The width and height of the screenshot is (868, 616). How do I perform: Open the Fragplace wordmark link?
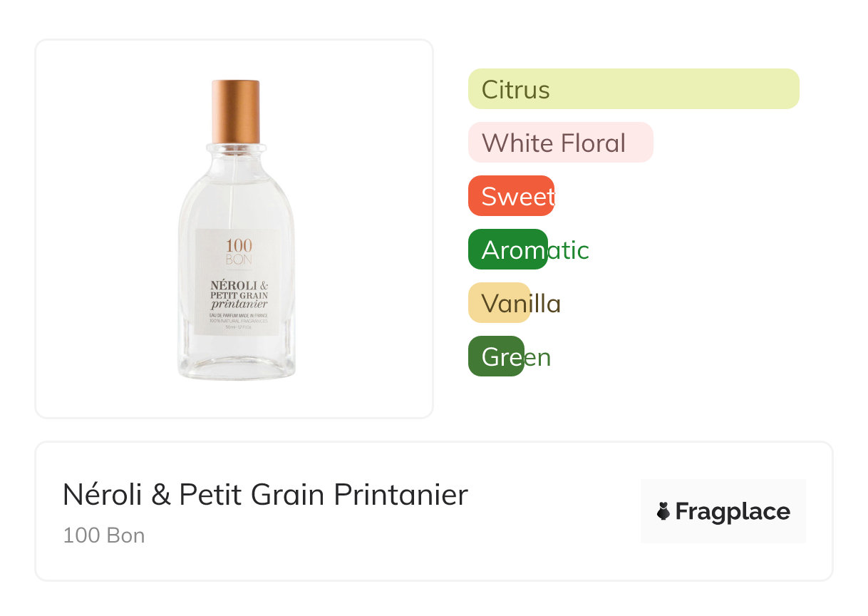[733, 512]
